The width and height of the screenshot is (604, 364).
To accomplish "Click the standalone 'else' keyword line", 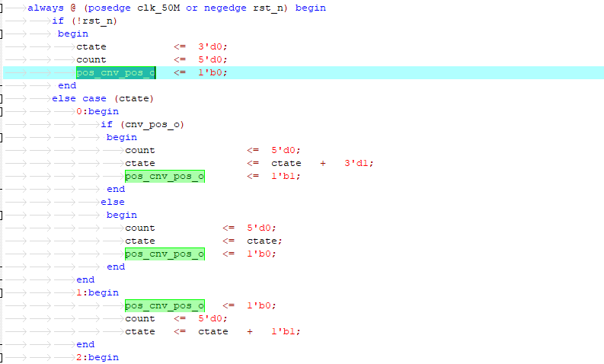I will pos(112,202).
